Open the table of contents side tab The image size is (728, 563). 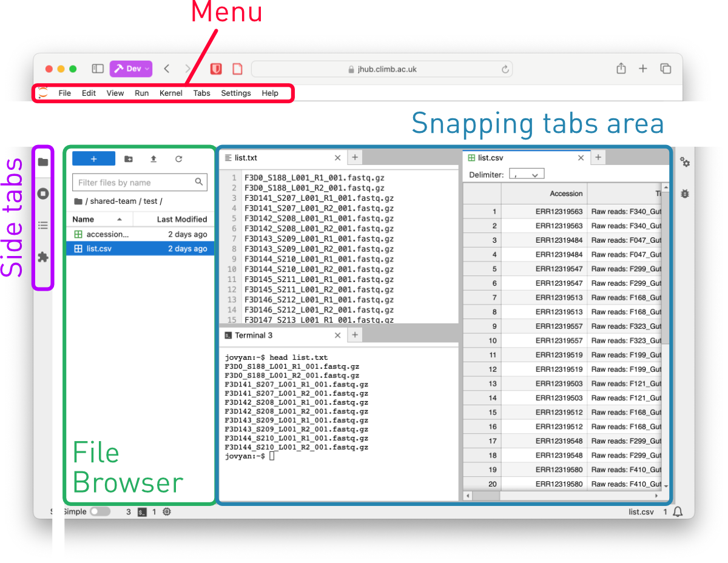pos(43,226)
